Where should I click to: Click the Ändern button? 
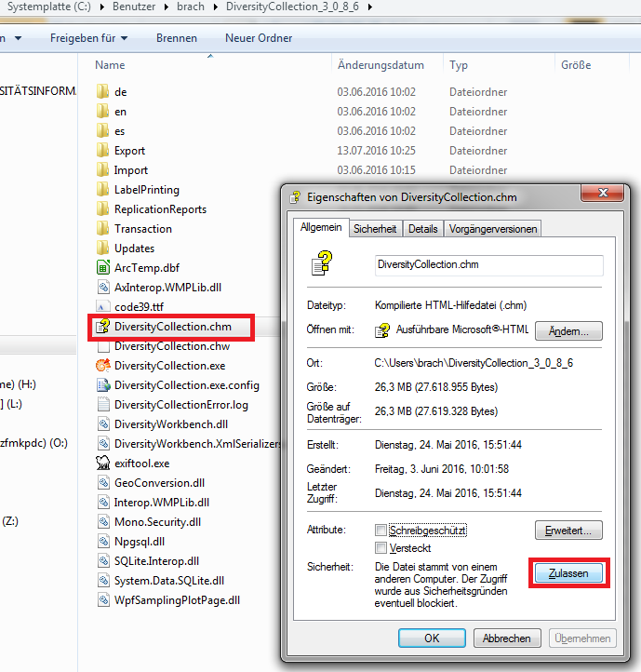[x=568, y=331]
